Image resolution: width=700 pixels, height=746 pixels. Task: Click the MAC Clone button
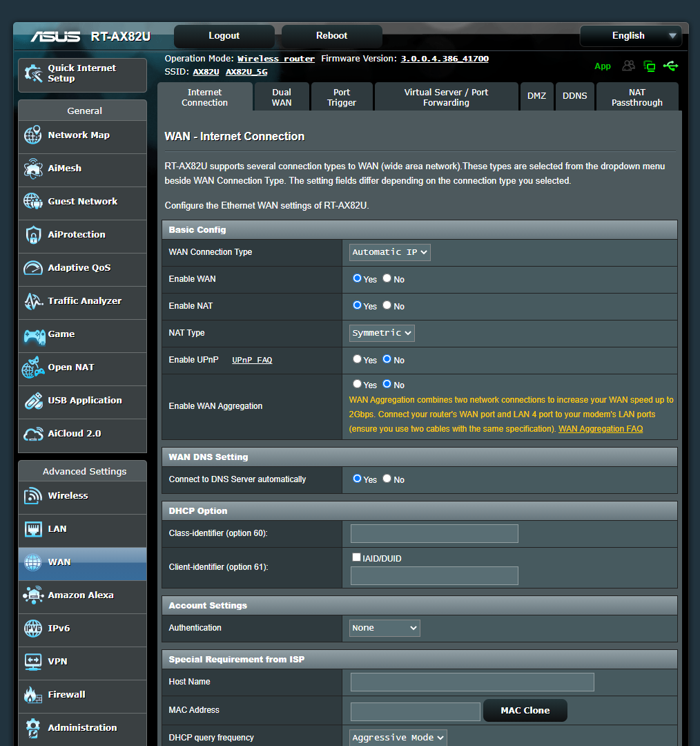525,710
